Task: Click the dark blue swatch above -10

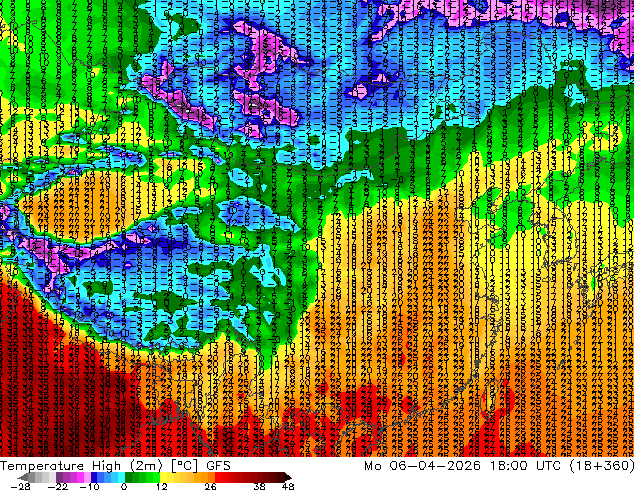Action: tap(94, 478)
